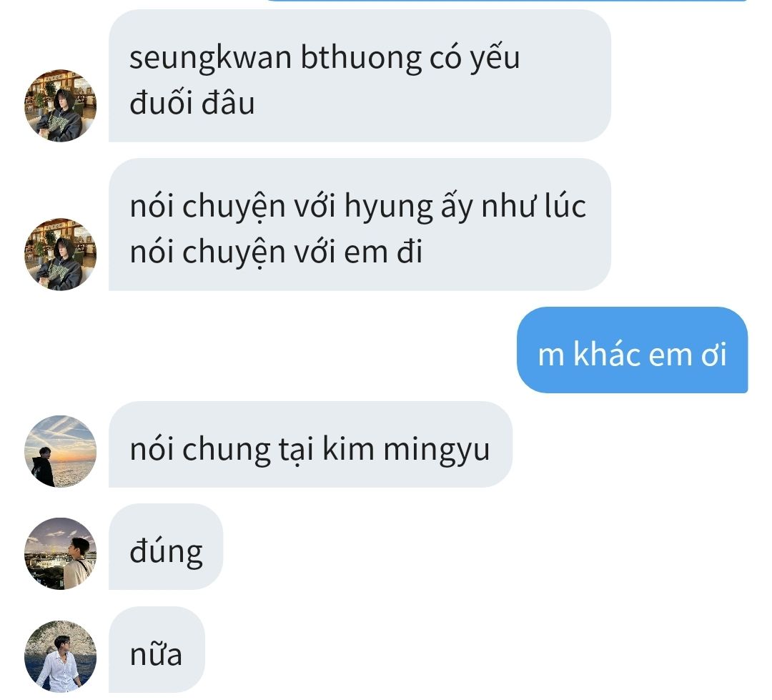Screen dimensions: 772x700
Task: Click the word 'khác' in blue bubble
Action: click(607, 354)
